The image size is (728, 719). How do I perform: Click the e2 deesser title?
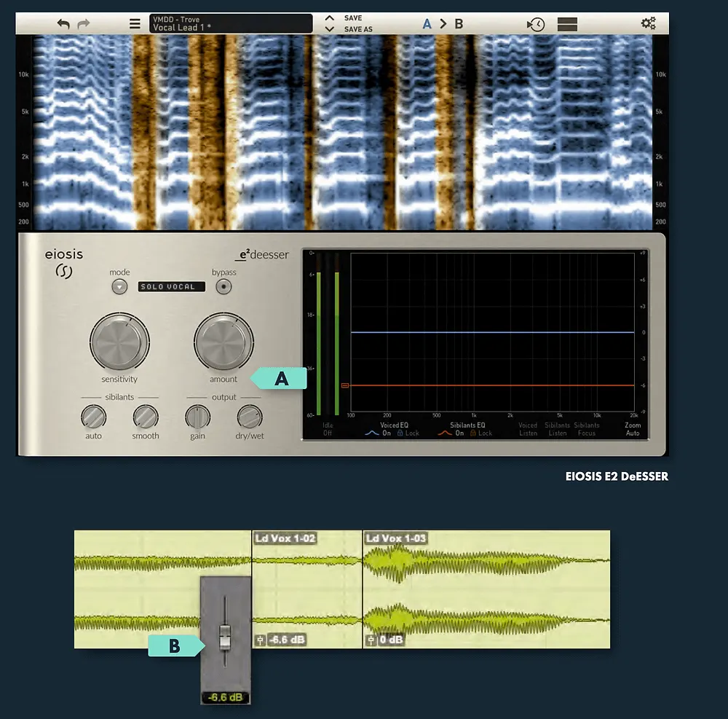(x=262, y=254)
